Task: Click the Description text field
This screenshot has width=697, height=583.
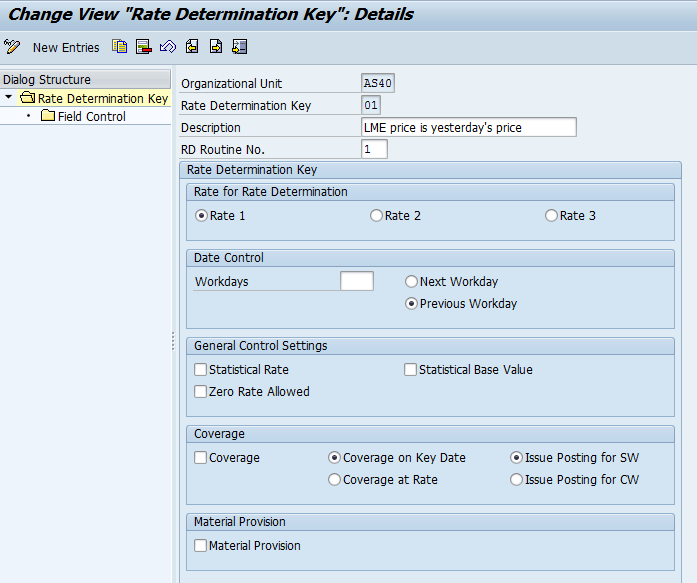Action: (x=468, y=127)
